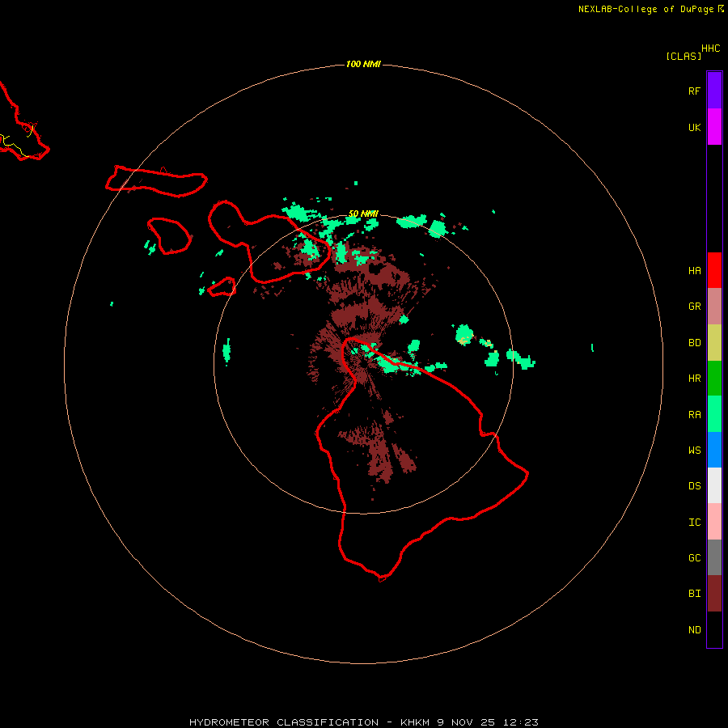This screenshot has width=728, height=728.
Task: Click the HA red legend swatch
Action: coord(714,270)
